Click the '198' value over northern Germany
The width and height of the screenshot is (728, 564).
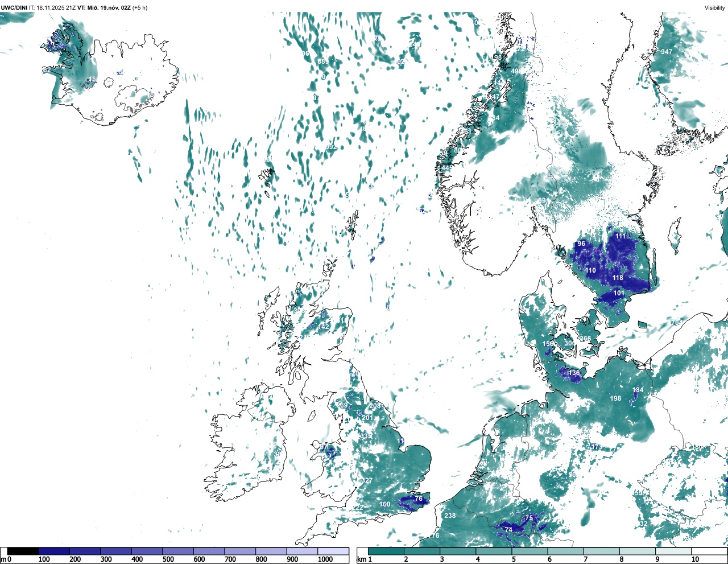[616, 398]
